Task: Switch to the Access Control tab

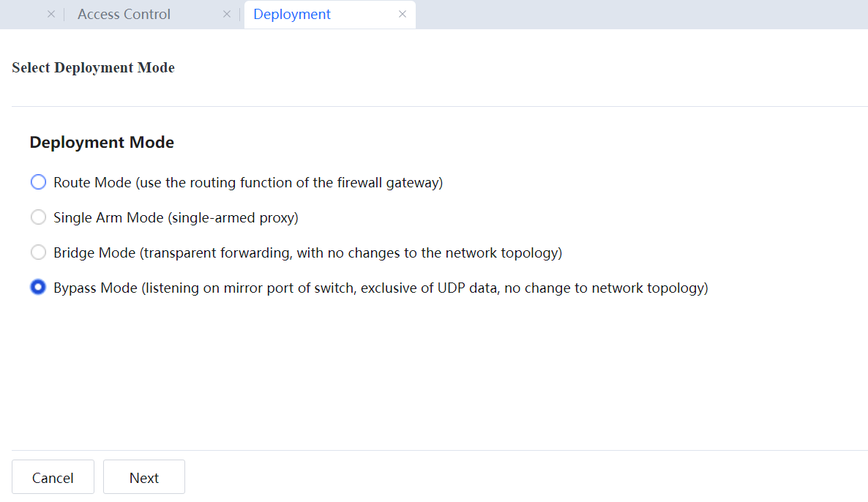Action: (x=124, y=15)
